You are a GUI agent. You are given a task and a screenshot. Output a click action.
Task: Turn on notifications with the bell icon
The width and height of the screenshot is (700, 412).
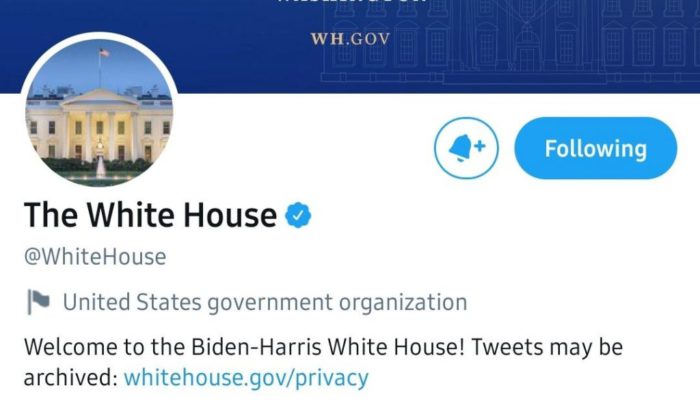(467, 149)
